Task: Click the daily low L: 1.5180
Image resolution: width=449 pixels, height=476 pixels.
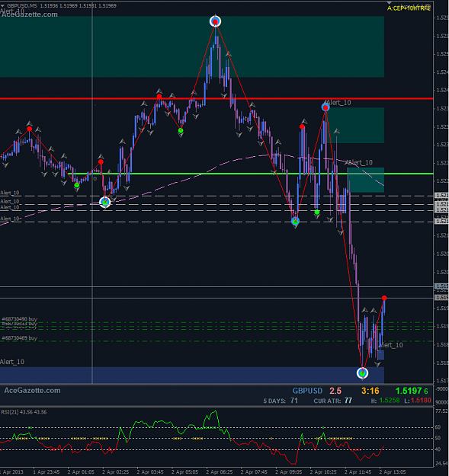Action: pos(418,401)
